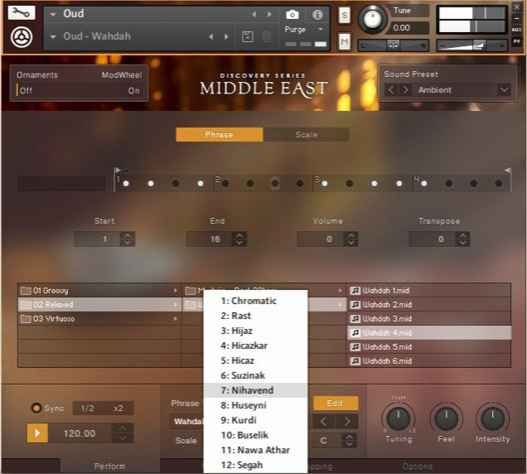The image size is (527, 474).
Task: Click the Intensity knob
Action: [x=492, y=418]
